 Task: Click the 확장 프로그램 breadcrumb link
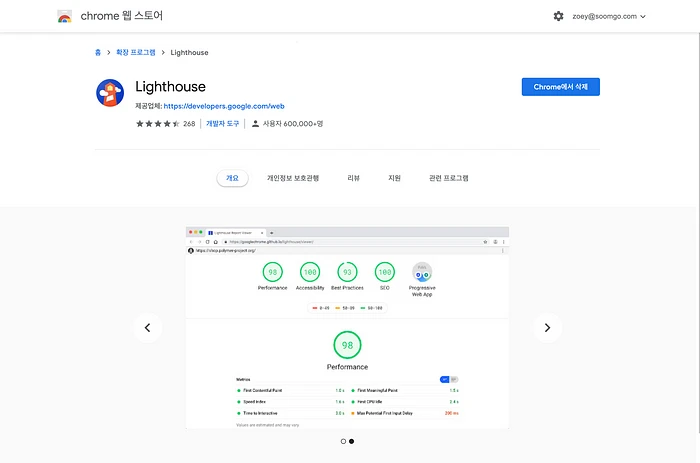[x=135, y=52]
